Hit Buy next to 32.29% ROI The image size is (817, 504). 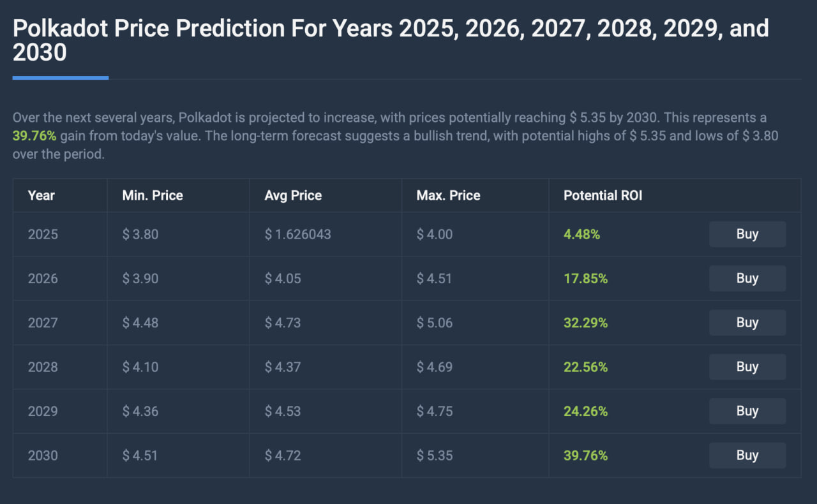pyautogui.click(x=747, y=323)
